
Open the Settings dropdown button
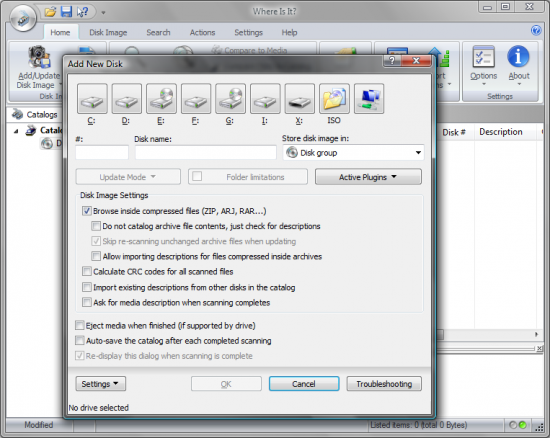tap(100, 384)
